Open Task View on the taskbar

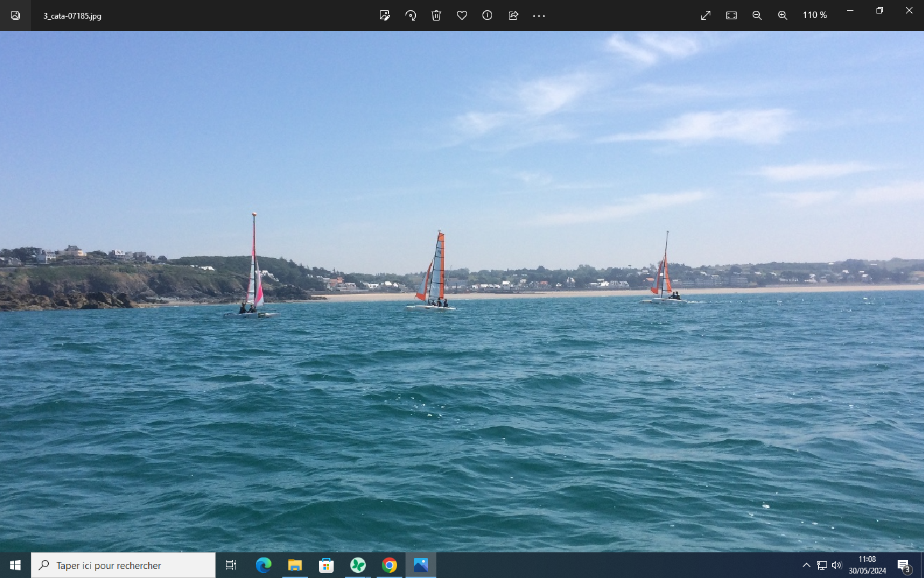pyautogui.click(x=231, y=565)
